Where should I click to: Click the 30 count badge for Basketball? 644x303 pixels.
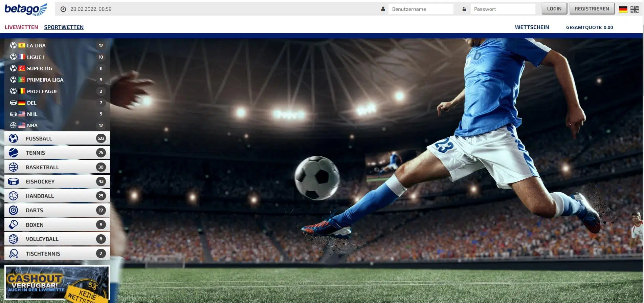click(x=101, y=167)
